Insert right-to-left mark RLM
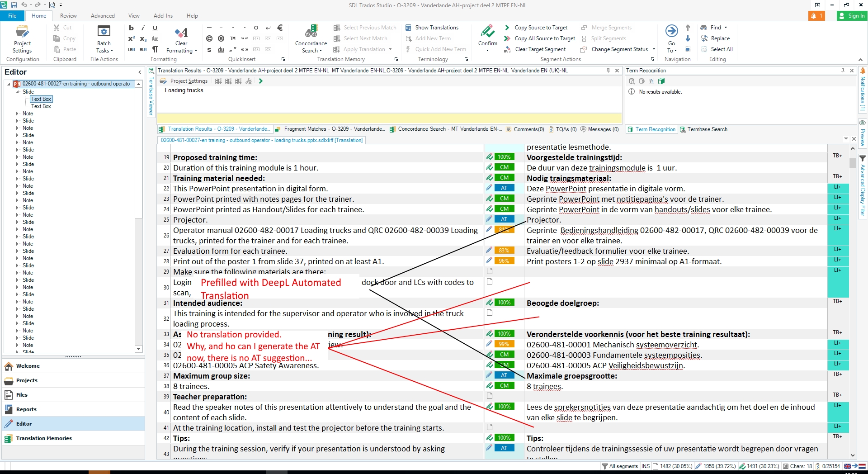 tap(143, 49)
